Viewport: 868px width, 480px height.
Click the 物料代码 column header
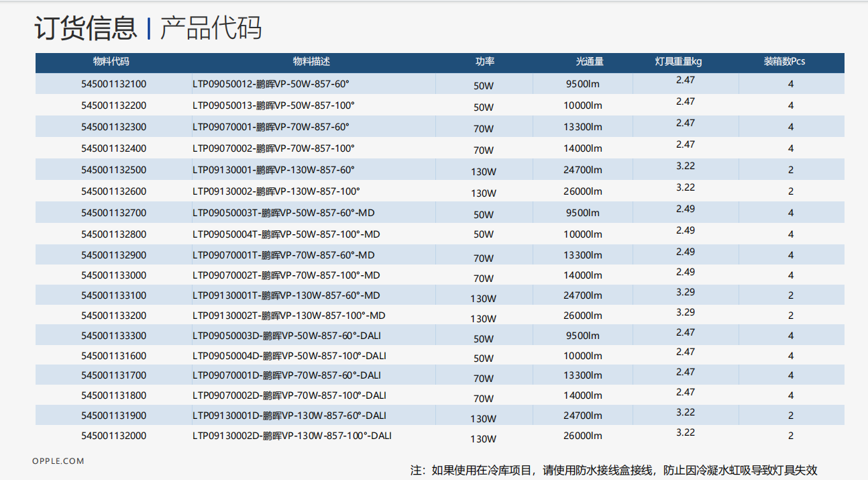(x=111, y=62)
